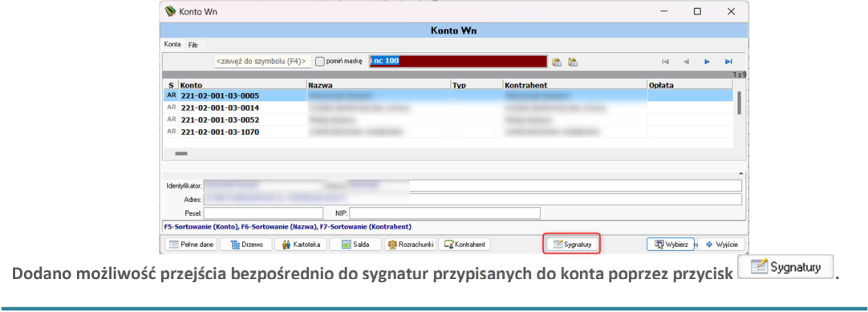Open Rozrachunki for the account
868x312 pixels.
[410, 245]
